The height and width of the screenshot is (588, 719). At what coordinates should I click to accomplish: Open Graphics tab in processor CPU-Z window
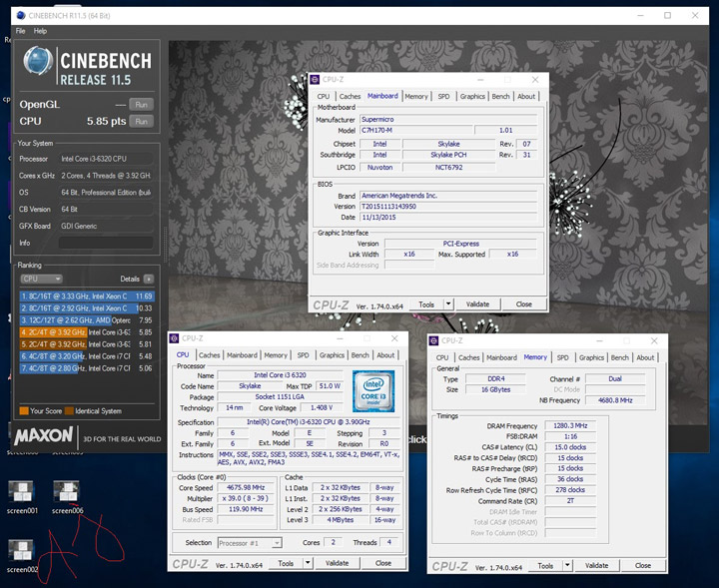click(x=332, y=355)
